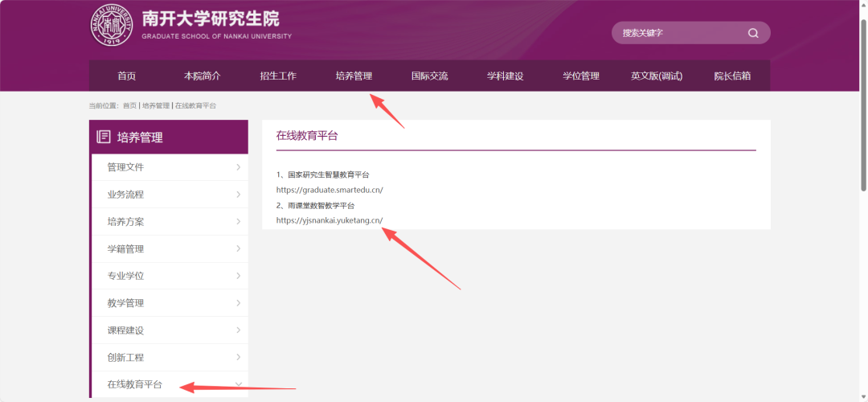Open the 院长信箱 navigation item
This screenshot has height=402, width=868.
pyautogui.click(x=732, y=76)
